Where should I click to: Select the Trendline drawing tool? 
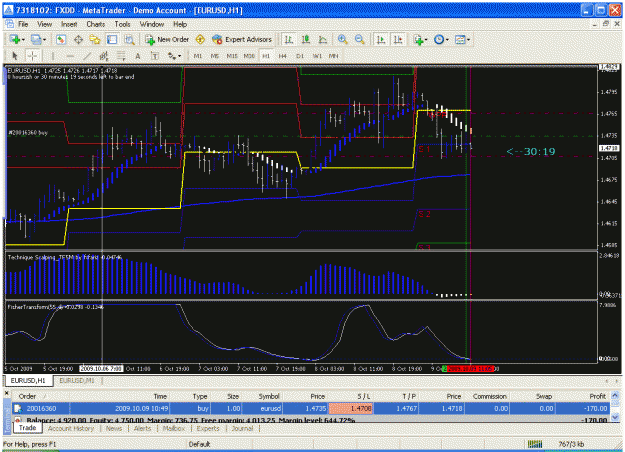[x=87, y=56]
